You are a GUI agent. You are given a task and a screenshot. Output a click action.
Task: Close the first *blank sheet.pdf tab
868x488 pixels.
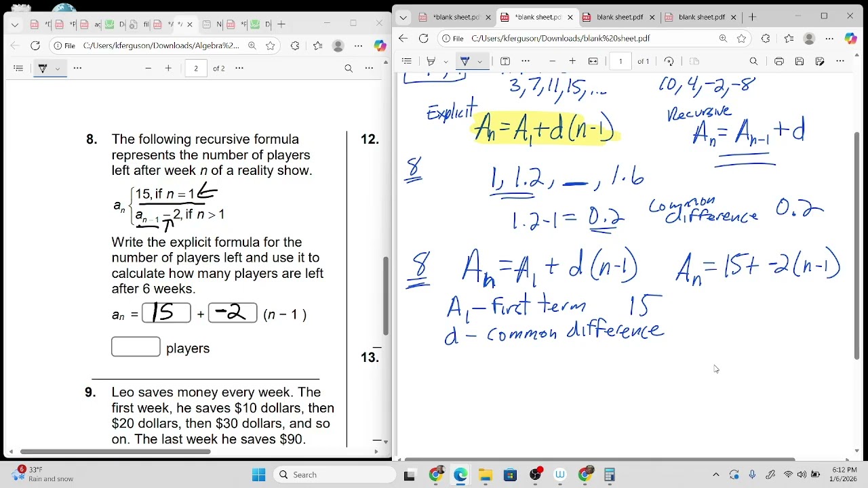488,17
